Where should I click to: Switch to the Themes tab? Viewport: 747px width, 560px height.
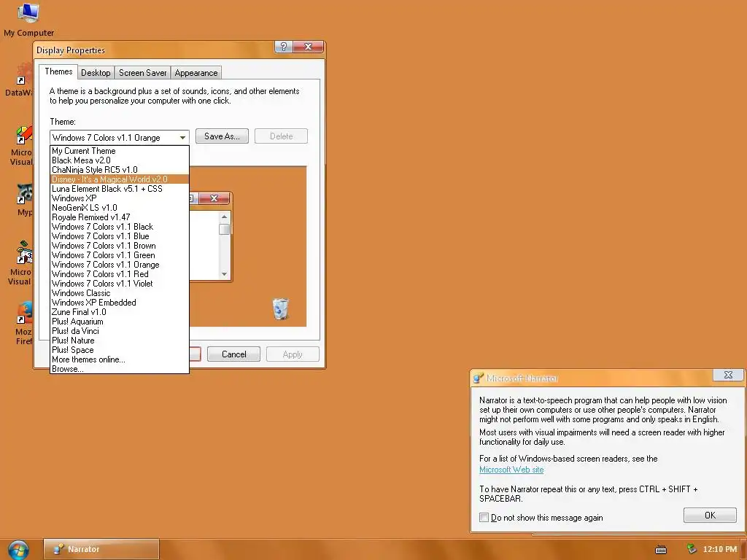point(58,71)
